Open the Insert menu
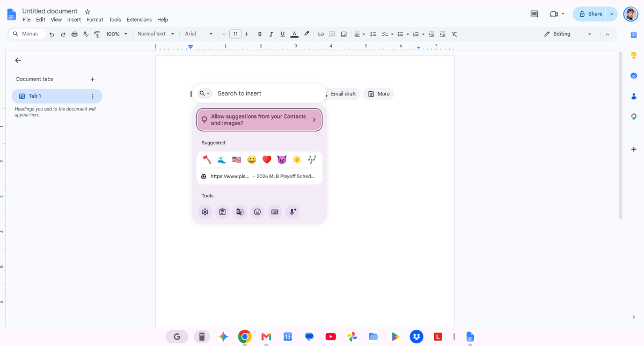Image resolution: width=644 pixels, height=346 pixels. (x=74, y=20)
